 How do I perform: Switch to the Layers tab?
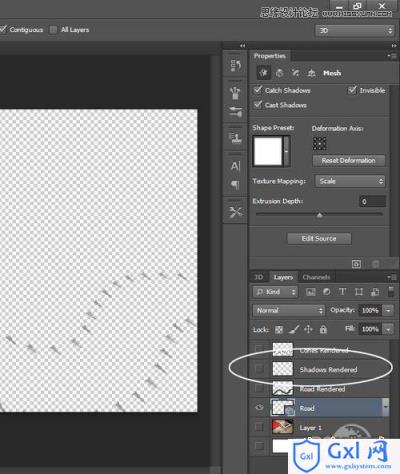(283, 277)
